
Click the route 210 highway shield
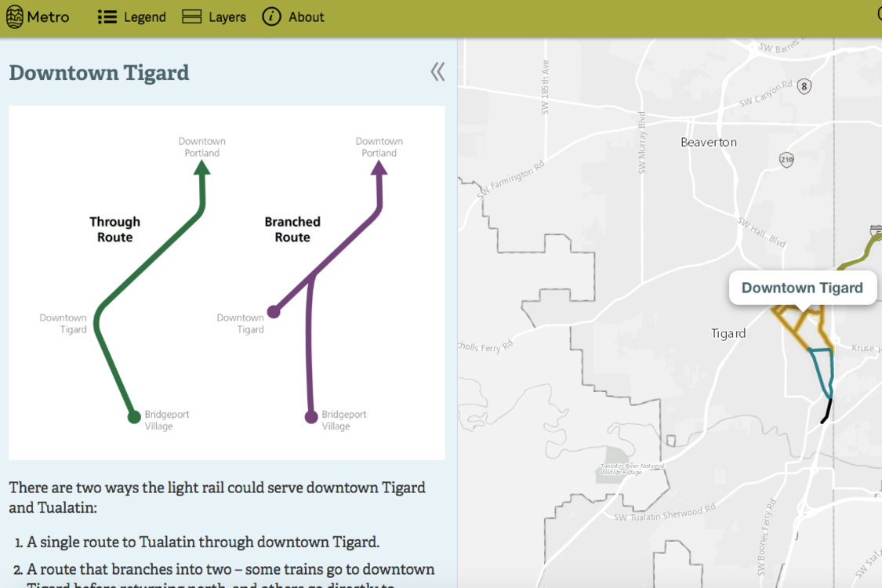(x=786, y=160)
